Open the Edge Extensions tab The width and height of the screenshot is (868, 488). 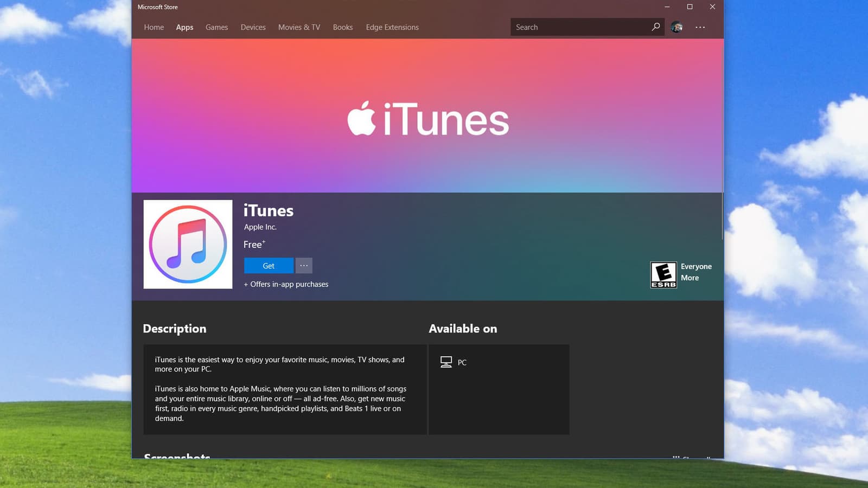(392, 27)
